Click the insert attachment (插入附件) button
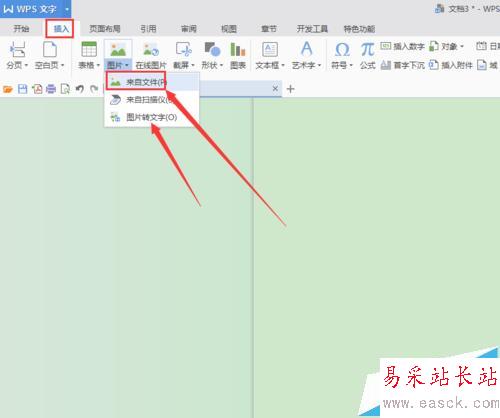 point(451,65)
